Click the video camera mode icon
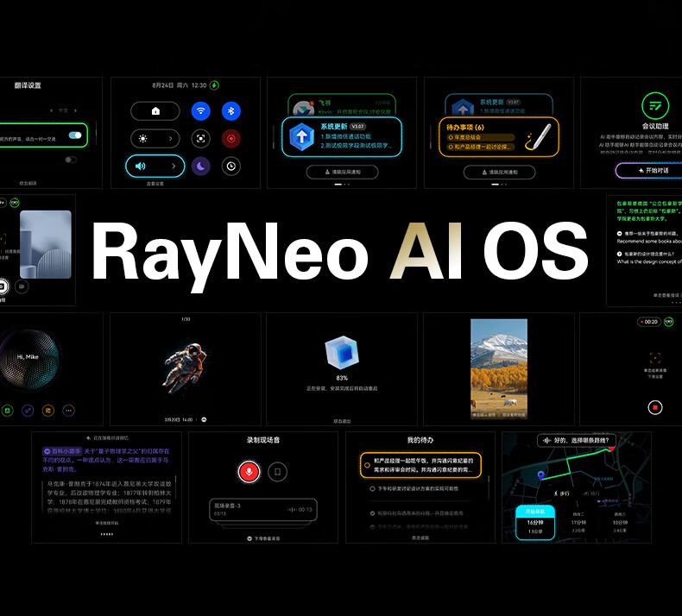Screen dimensions: 682x616 coord(22,286)
